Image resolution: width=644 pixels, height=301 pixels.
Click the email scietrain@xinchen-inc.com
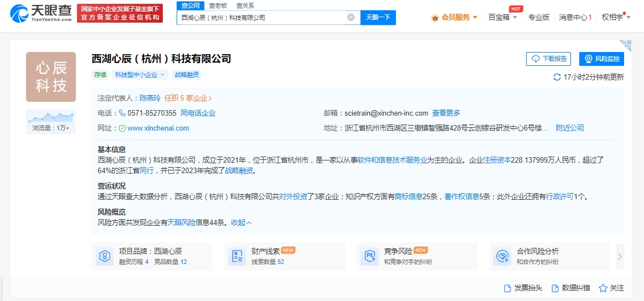[x=387, y=113]
